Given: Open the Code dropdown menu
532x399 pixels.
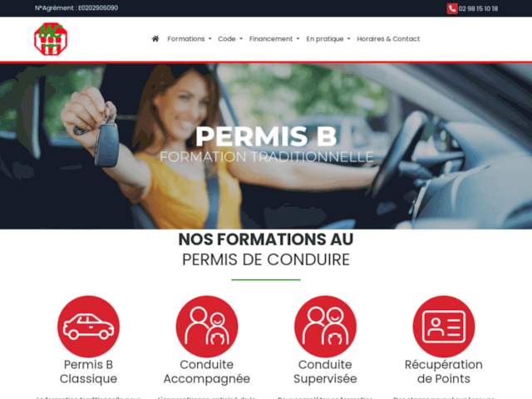Looking at the screenshot, I should 230,39.
